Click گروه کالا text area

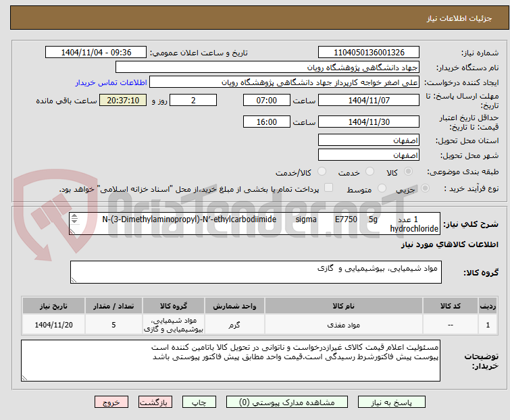[x=256, y=272]
